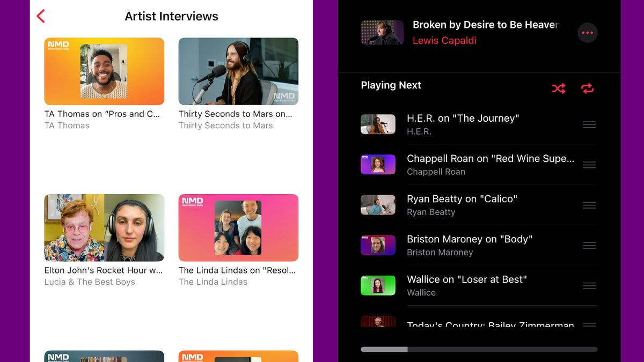Navigate back from Artist Interviews
This screenshot has width=644, height=362.
tap(41, 16)
